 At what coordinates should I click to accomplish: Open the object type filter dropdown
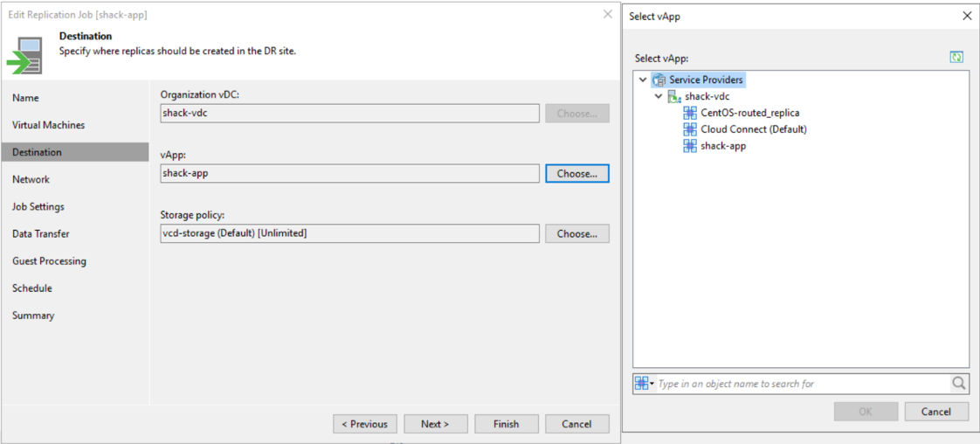pos(644,384)
